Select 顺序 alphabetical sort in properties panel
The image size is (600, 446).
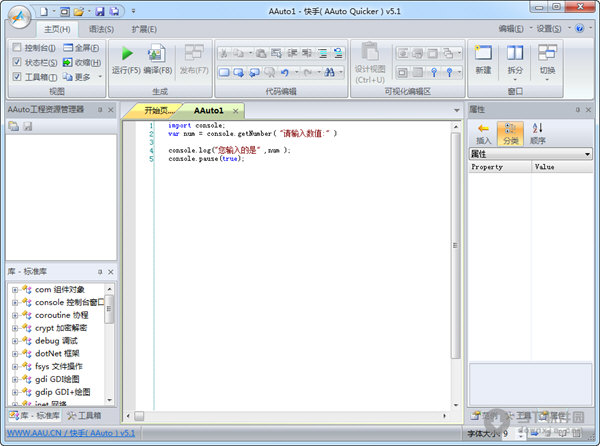pos(538,133)
